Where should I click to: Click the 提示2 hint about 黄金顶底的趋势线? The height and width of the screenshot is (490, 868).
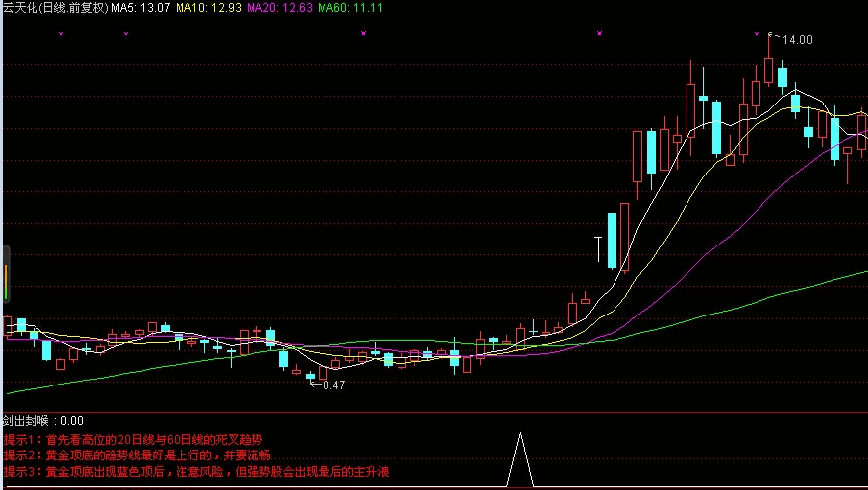click(x=137, y=455)
